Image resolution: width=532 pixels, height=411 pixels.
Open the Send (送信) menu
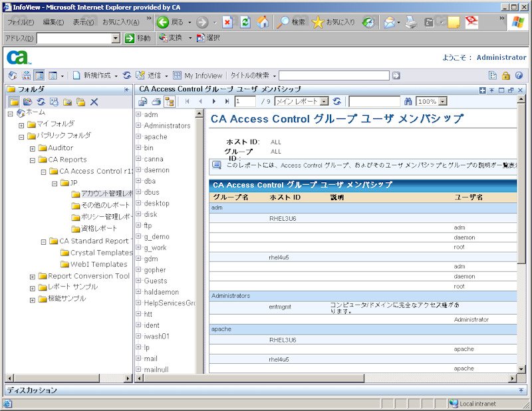coord(152,75)
